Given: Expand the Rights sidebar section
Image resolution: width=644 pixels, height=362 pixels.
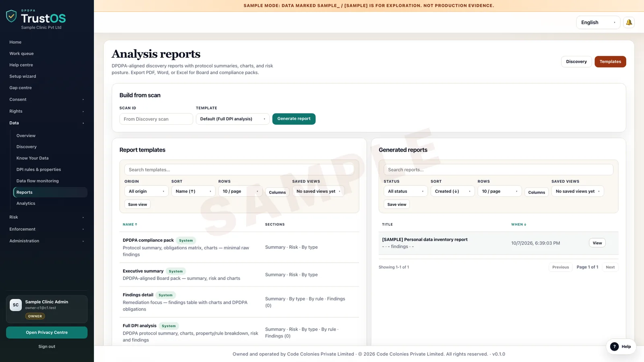Looking at the screenshot, I should (x=47, y=111).
